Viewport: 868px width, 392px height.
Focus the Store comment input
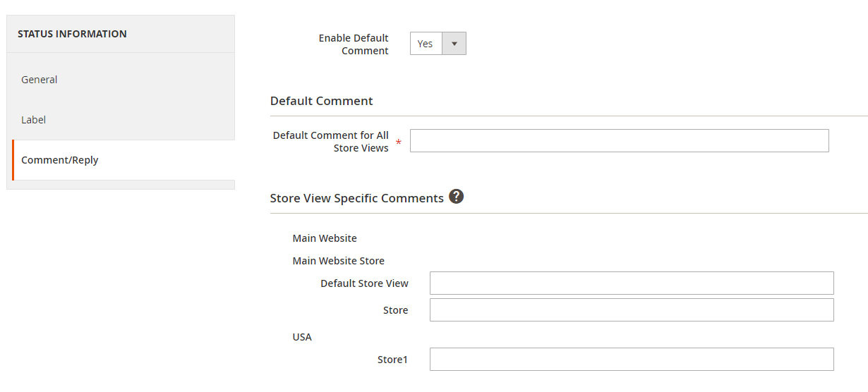632,310
